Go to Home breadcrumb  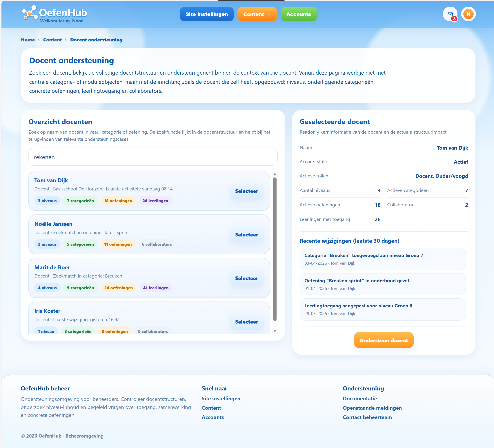(x=28, y=40)
